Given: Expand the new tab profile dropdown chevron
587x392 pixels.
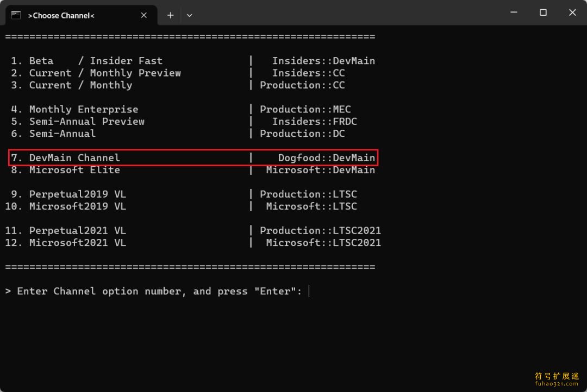Looking at the screenshot, I should pyautogui.click(x=189, y=15).
